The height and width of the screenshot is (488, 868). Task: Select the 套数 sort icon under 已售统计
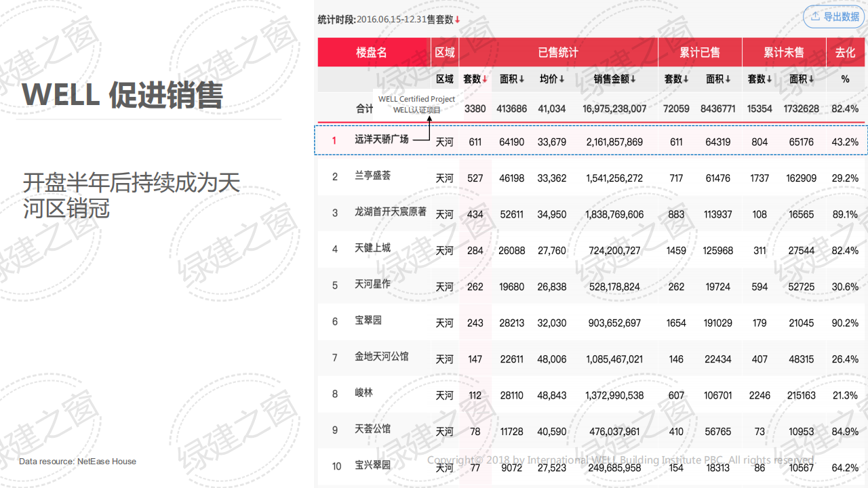click(485, 79)
